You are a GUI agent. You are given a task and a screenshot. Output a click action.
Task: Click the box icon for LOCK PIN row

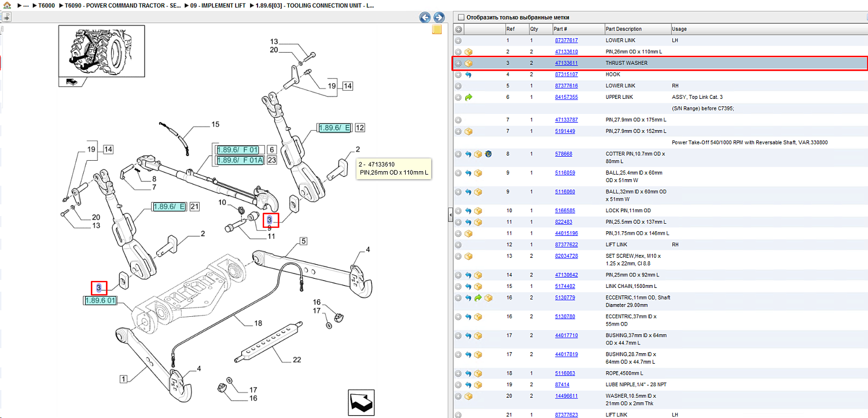pos(478,211)
